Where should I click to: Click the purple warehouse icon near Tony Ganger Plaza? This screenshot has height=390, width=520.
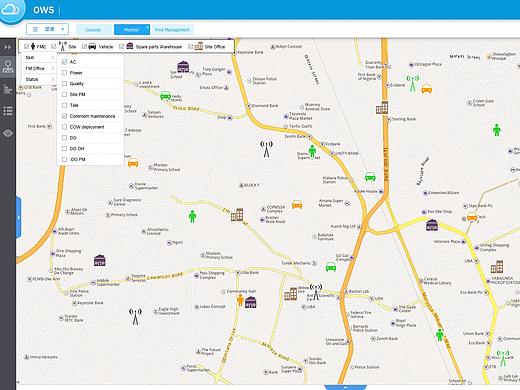tap(183, 67)
